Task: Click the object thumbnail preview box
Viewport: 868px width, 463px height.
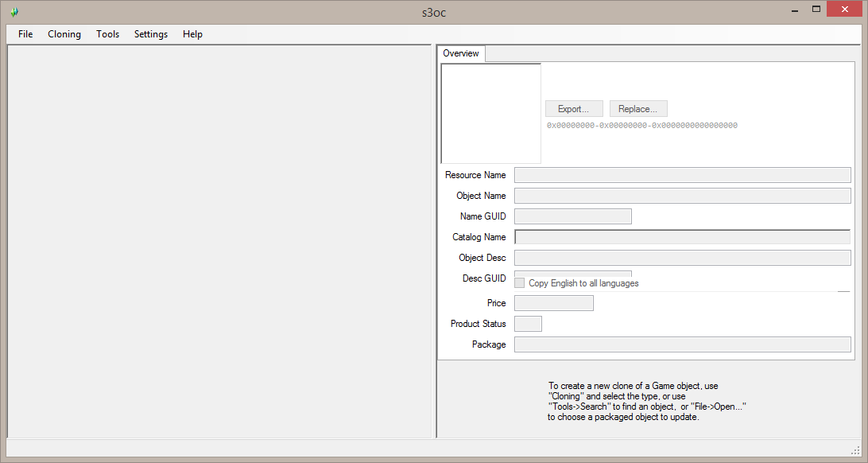Action: pos(490,114)
